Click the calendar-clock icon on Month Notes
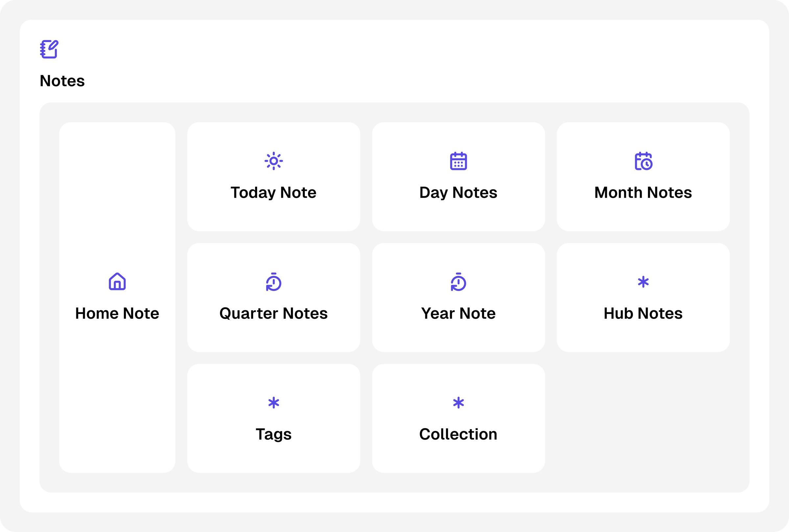The height and width of the screenshot is (532, 789). coord(643,161)
